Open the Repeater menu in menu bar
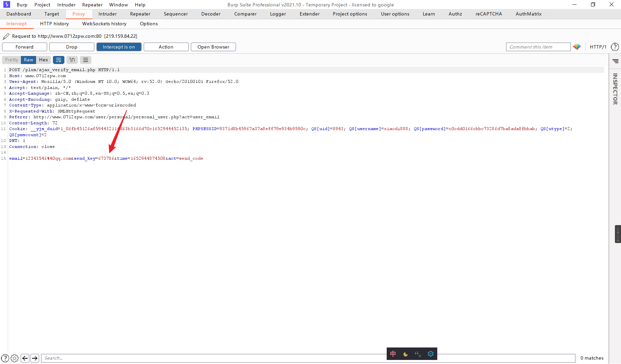The width and height of the screenshot is (621, 364). [x=92, y=5]
